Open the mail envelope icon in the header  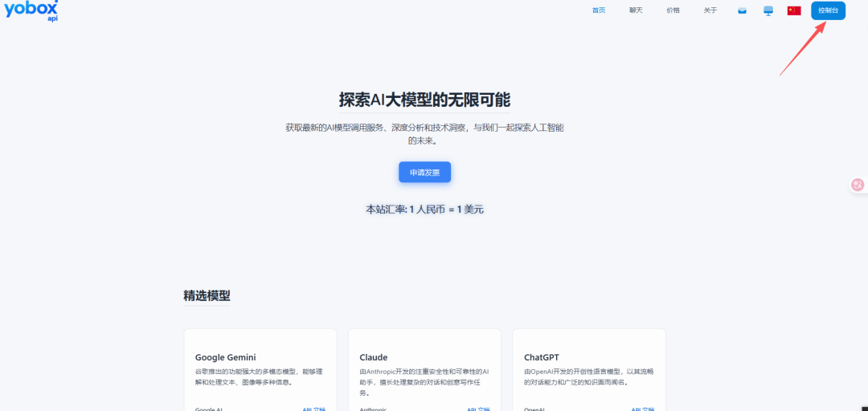pos(742,10)
